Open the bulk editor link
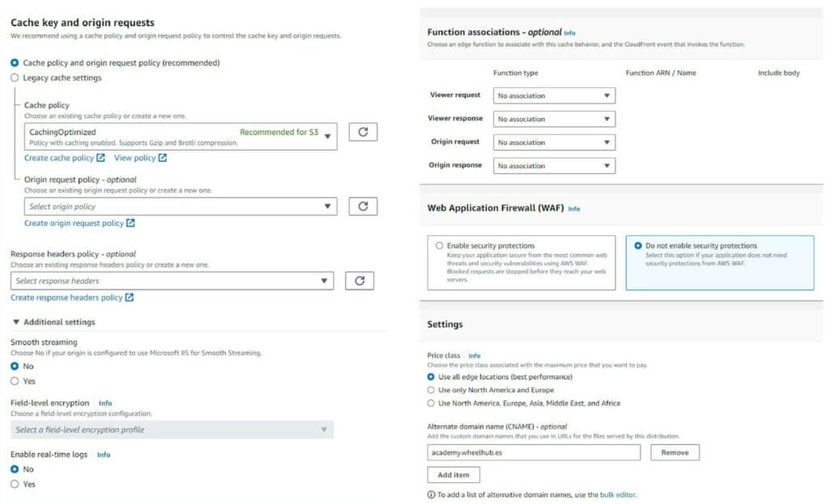This screenshot has height=504, width=829. pos(618,494)
